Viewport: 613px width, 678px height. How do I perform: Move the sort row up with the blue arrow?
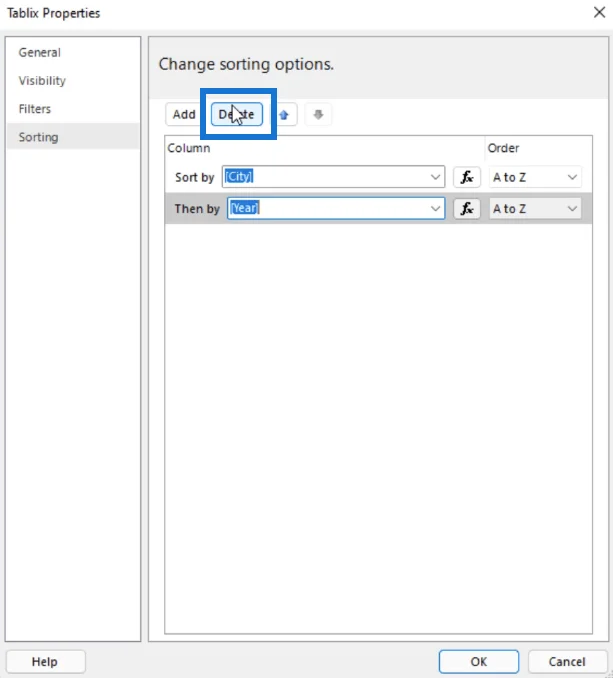click(x=284, y=115)
